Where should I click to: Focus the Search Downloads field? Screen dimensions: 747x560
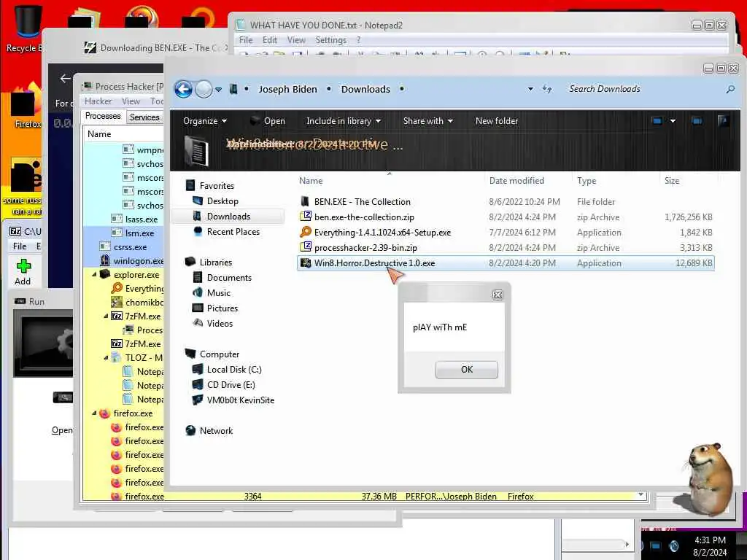[643, 89]
